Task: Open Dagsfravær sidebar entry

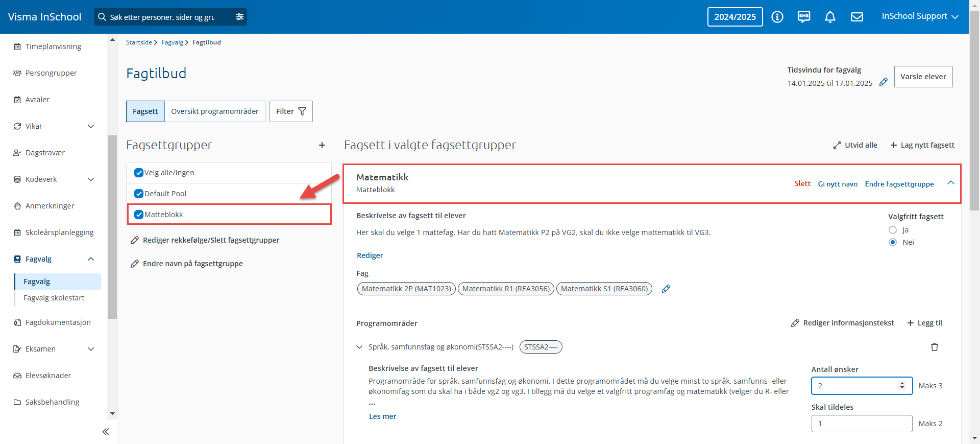Action: pyautogui.click(x=45, y=153)
